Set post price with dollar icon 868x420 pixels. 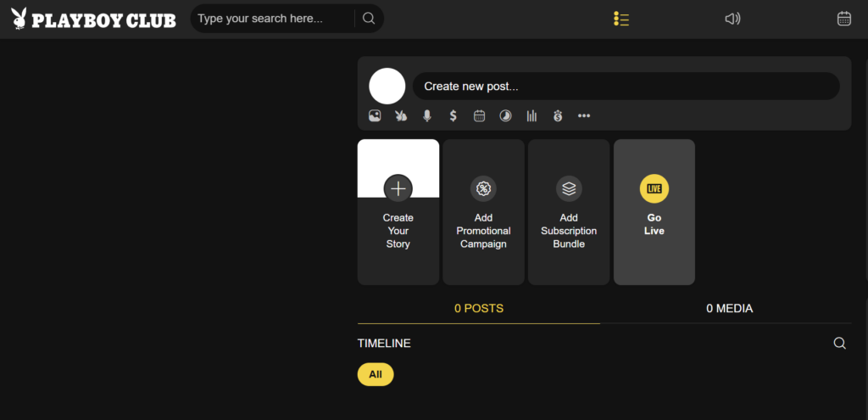pyautogui.click(x=453, y=115)
